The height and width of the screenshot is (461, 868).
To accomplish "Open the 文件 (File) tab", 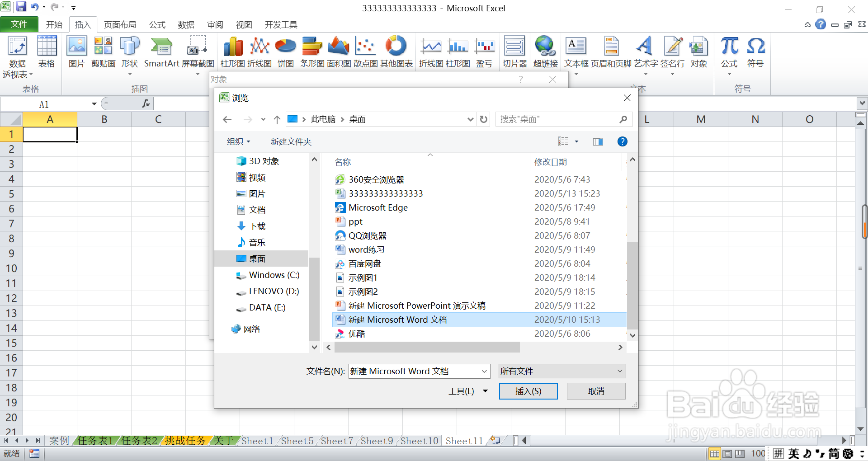I will click(x=19, y=24).
